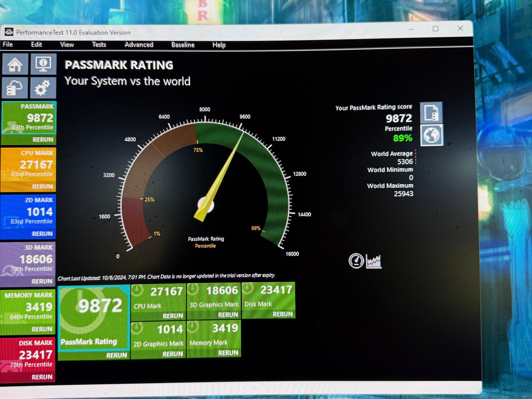Click RERUN on the bottom CPU Mark tile
The image size is (532, 399).
pos(173,316)
